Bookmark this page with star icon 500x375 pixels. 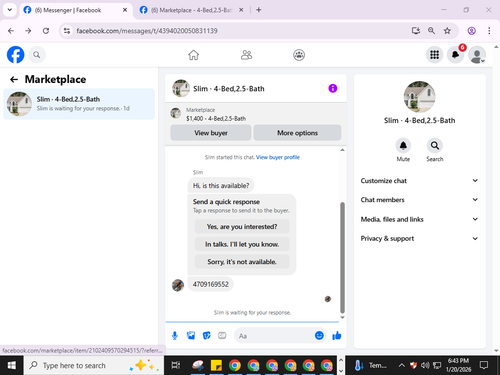click(x=447, y=31)
